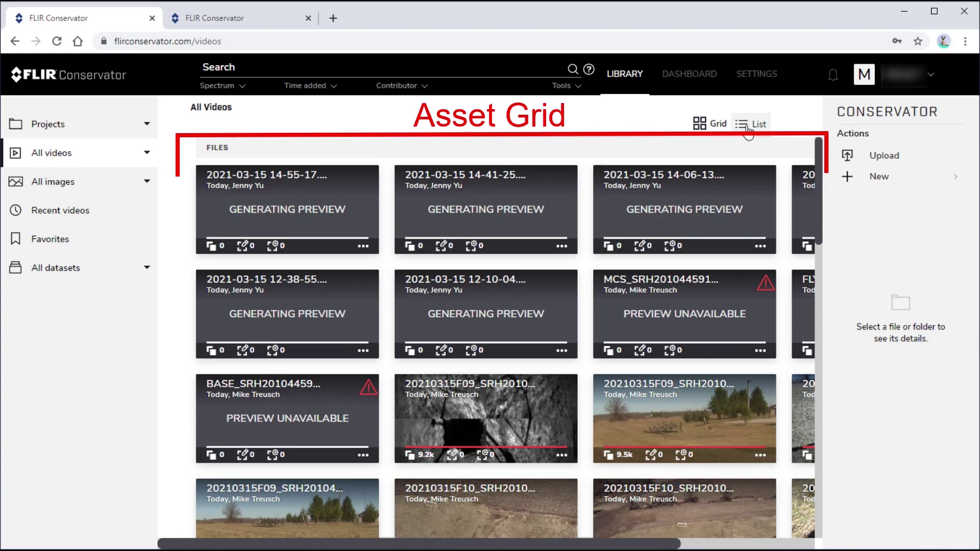Viewport: 980px width, 551px height.
Task: Click the Upload action icon
Action: click(x=847, y=155)
